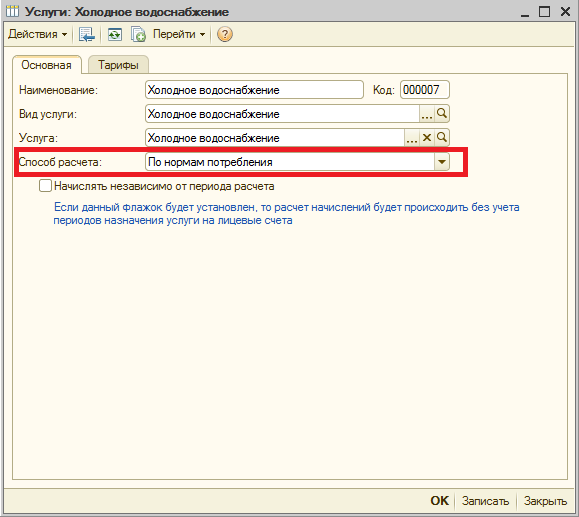
Task: Expand the Способ расчета dropdown arrow
Action: tap(442, 162)
